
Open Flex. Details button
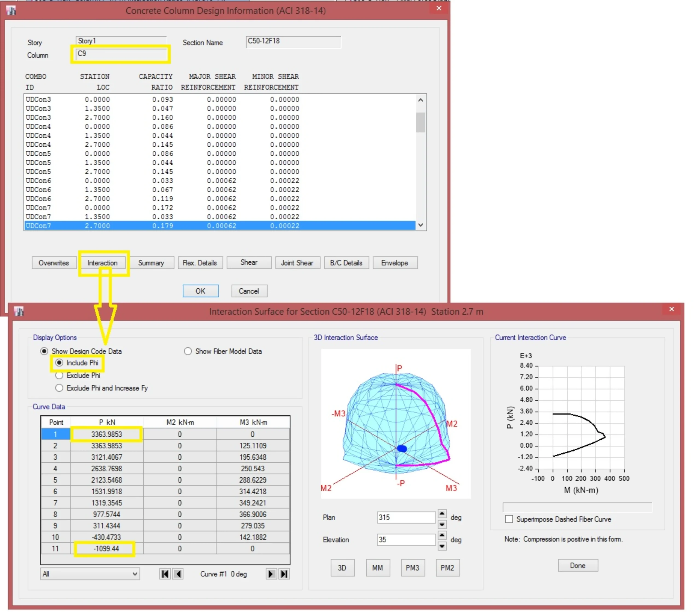(x=200, y=263)
